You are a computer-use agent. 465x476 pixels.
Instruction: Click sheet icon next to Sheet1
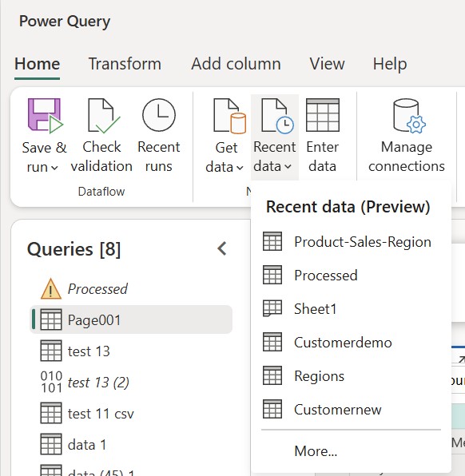click(272, 308)
